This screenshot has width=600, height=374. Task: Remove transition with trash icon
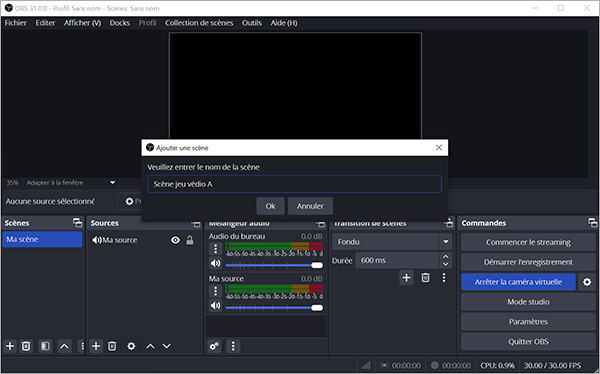425,278
